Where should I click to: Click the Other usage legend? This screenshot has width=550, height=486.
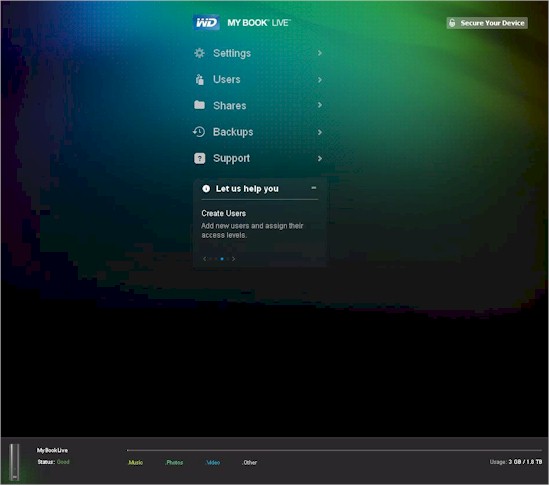[x=249, y=463]
